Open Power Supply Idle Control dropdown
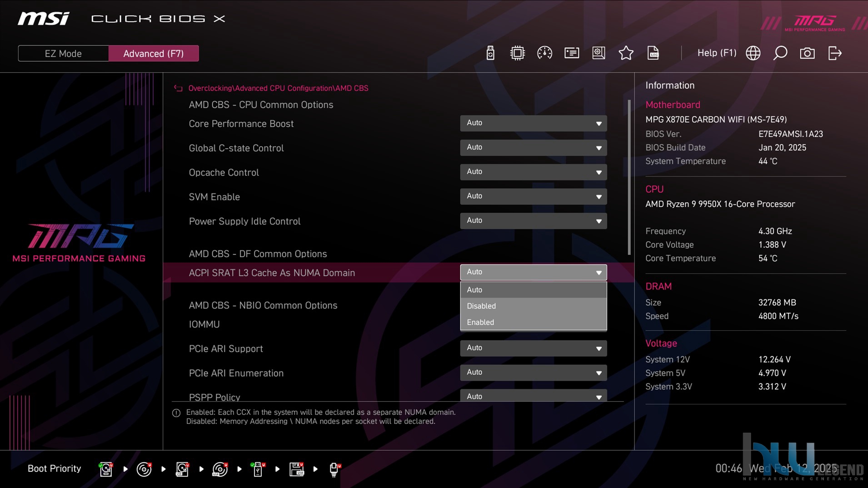Screen dimensions: 868x488 (533, 221)
